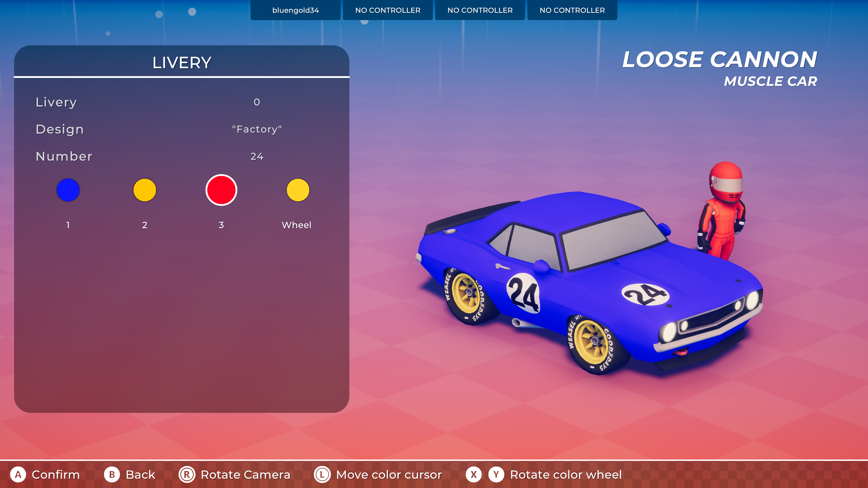This screenshot has width=868, height=488.
Task: Select the yellow Wheel color swatch
Action: [297, 190]
